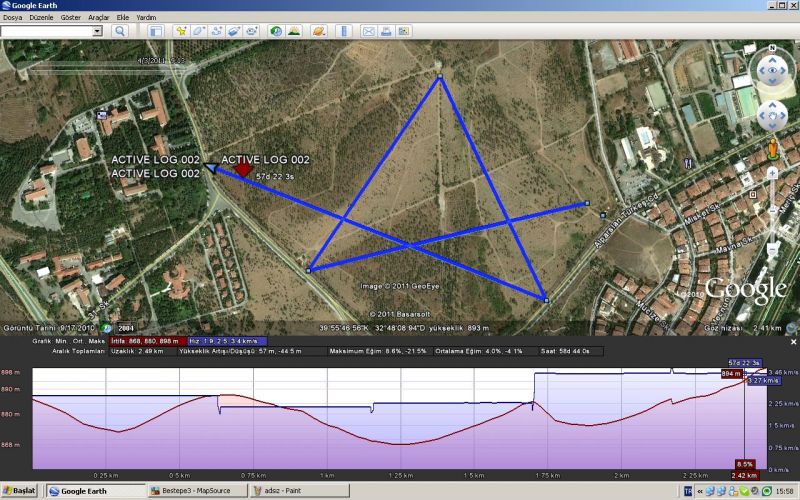Click the red ACTIVE LOG 002 placemark
Viewport: 800px width, 500px height.
[x=242, y=171]
